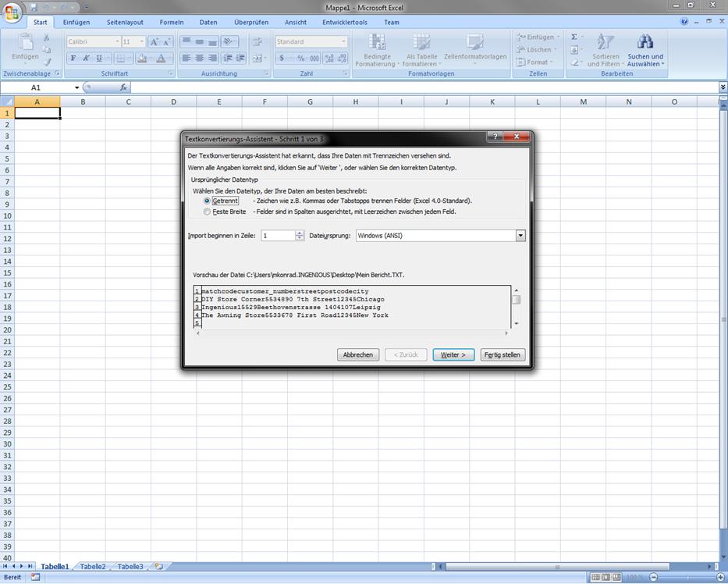Select the Feste Breite radio option
The image size is (728, 584).
(x=207, y=212)
